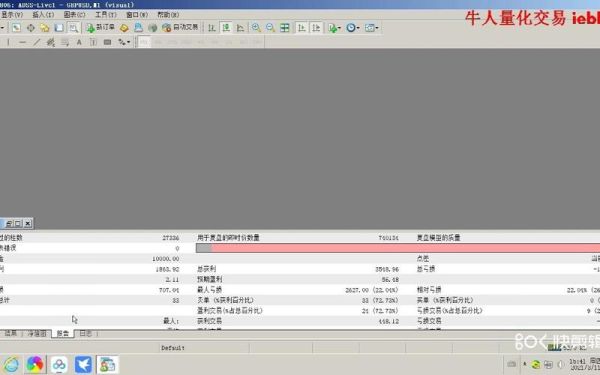Viewport: 600px width, 375px height.
Task: Open the MetaTrader taskbar window button
Action: point(108,364)
